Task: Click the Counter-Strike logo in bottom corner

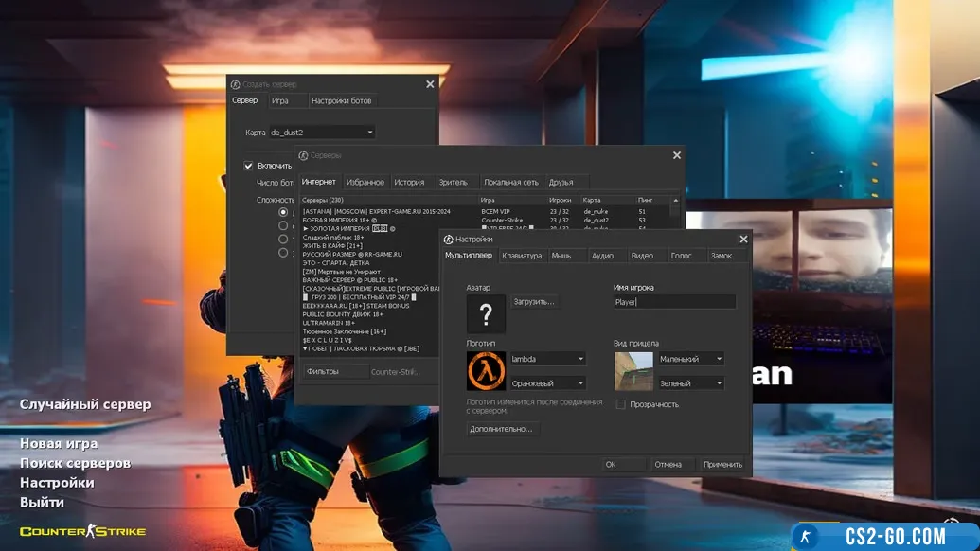Action: point(83,531)
